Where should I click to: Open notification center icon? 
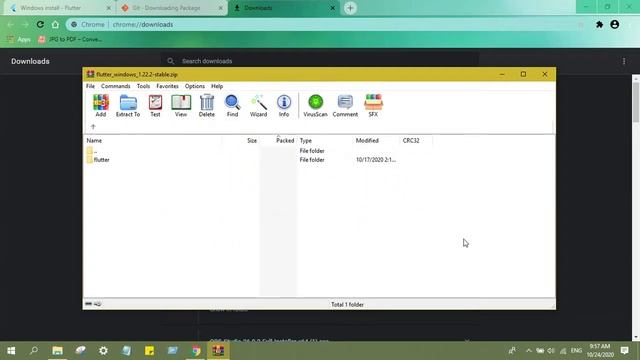[x=624, y=351]
